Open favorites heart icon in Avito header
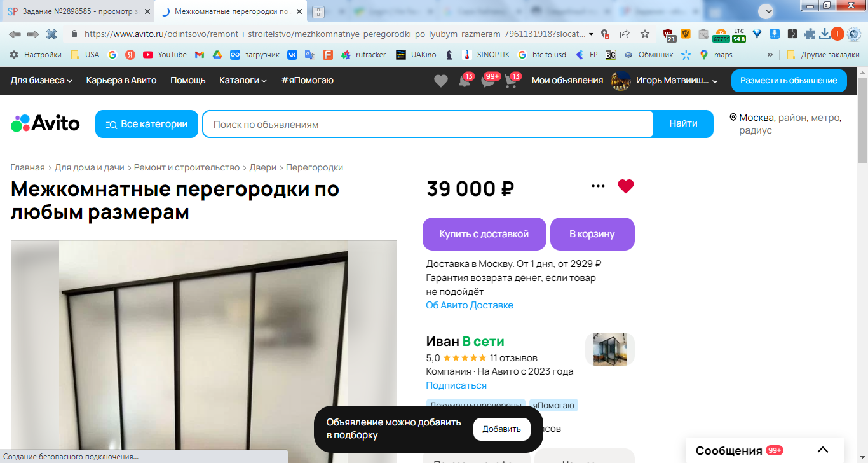 pos(440,81)
